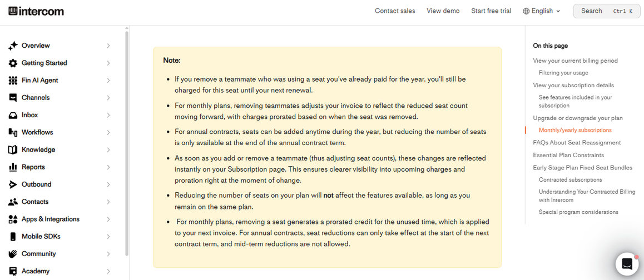
Task: Click the Academy icon
Action: click(x=13, y=271)
